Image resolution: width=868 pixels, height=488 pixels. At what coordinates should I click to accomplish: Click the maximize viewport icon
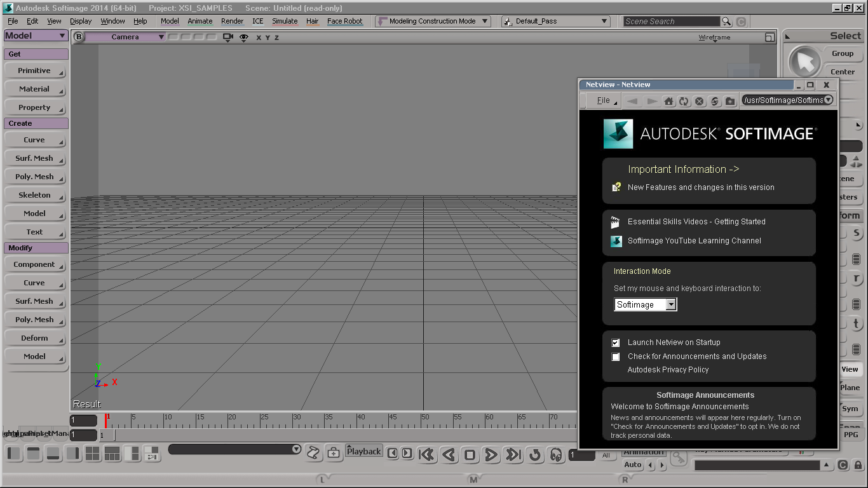point(770,37)
